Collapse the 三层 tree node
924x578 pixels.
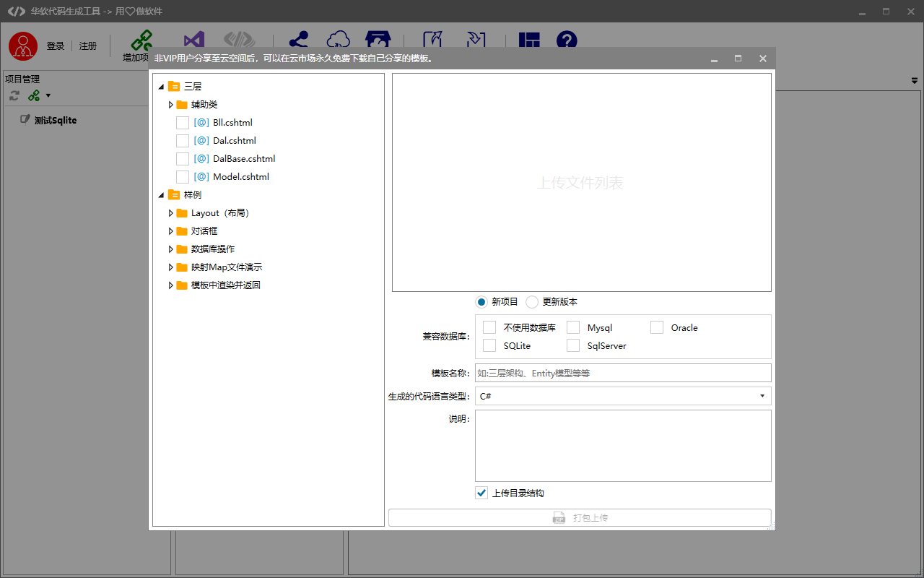pyautogui.click(x=161, y=87)
